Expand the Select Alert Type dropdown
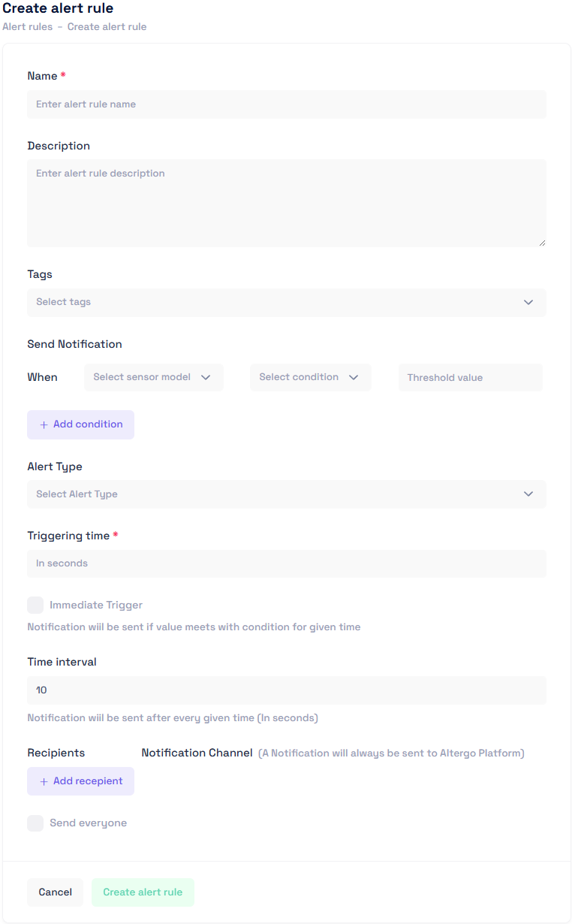 (x=285, y=494)
